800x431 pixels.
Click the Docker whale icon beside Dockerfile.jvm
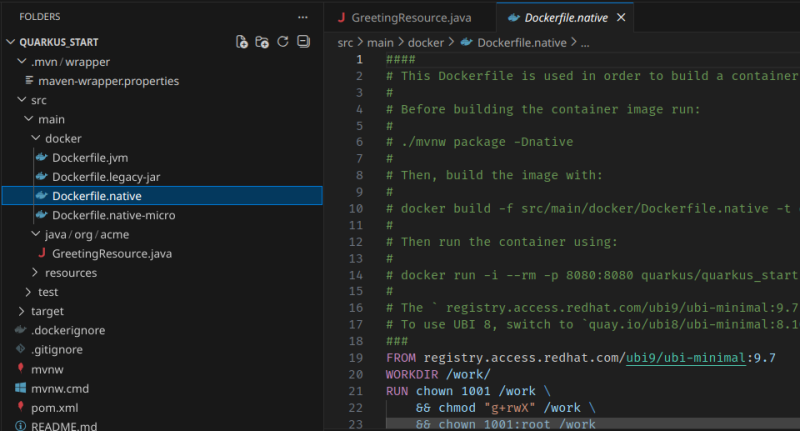tap(41, 158)
